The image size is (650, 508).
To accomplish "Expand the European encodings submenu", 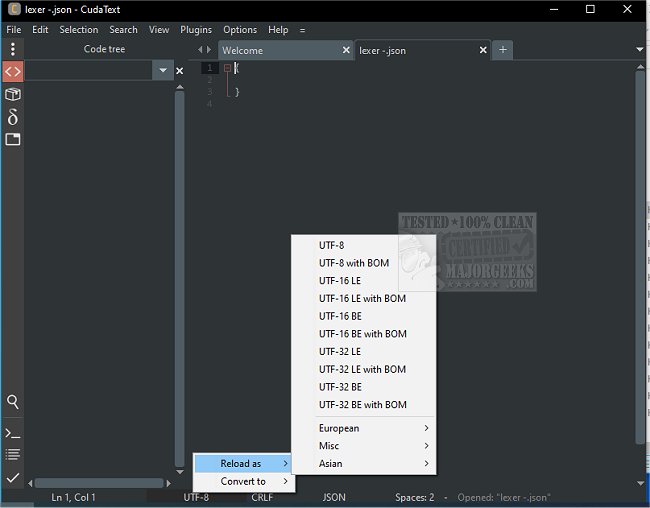I will (x=372, y=428).
